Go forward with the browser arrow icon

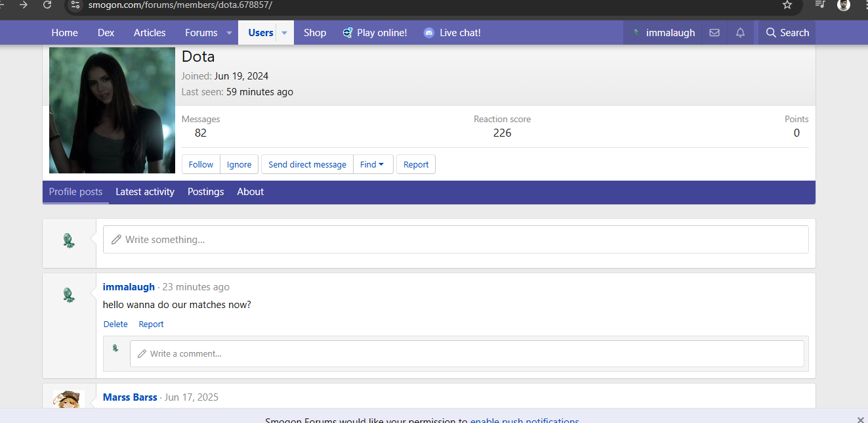pos(24,5)
